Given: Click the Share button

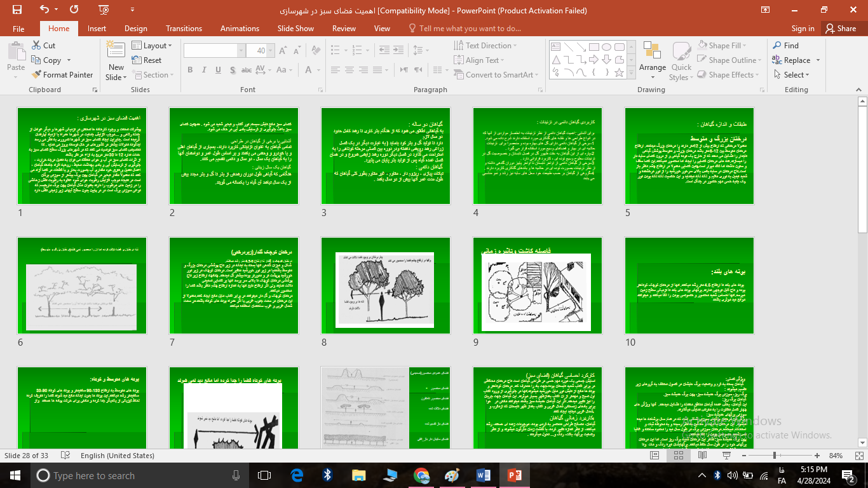Looking at the screenshot, I should tap(840, 29).
